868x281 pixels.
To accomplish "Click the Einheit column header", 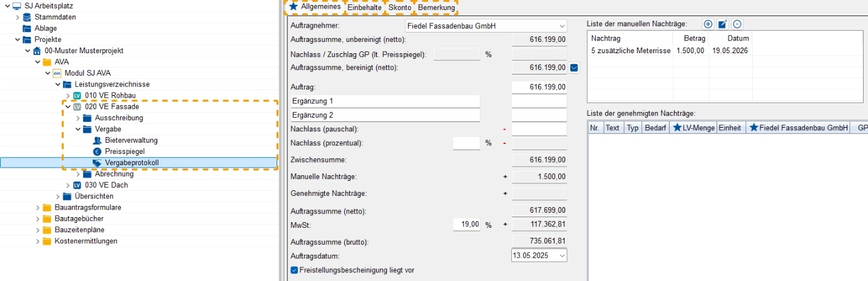I will tap(731, 128).
